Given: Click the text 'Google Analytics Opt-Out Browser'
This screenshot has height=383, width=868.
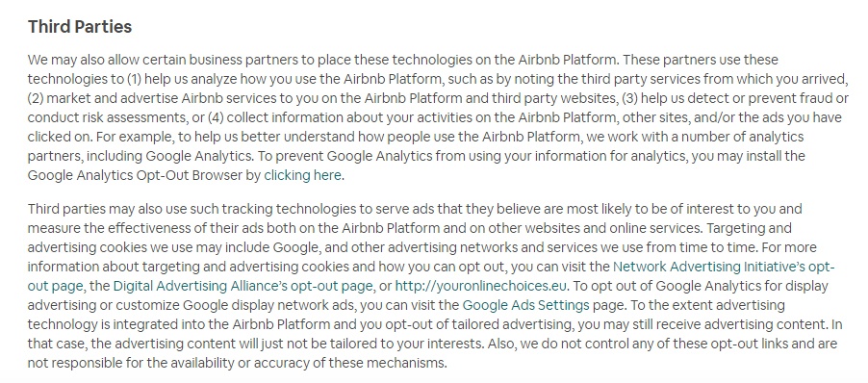Looking at the screenshot, I should pyautogui.click(x=135, y=176).
